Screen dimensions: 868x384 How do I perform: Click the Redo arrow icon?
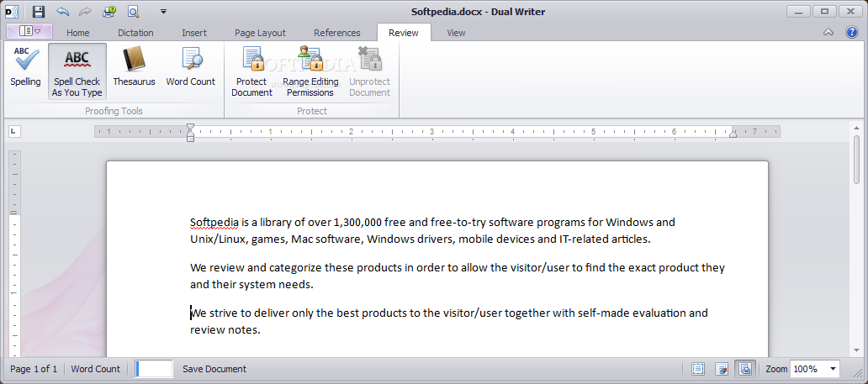tap(85, 11)
